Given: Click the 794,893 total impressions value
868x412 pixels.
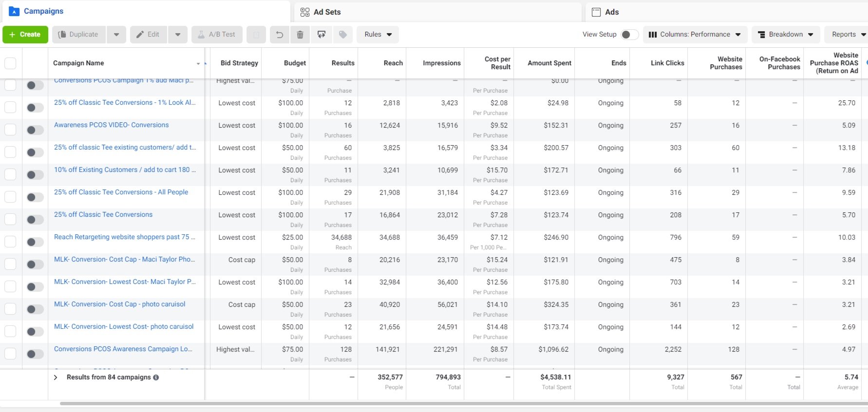Looking at the screenshot, I should tap(448, 377).
